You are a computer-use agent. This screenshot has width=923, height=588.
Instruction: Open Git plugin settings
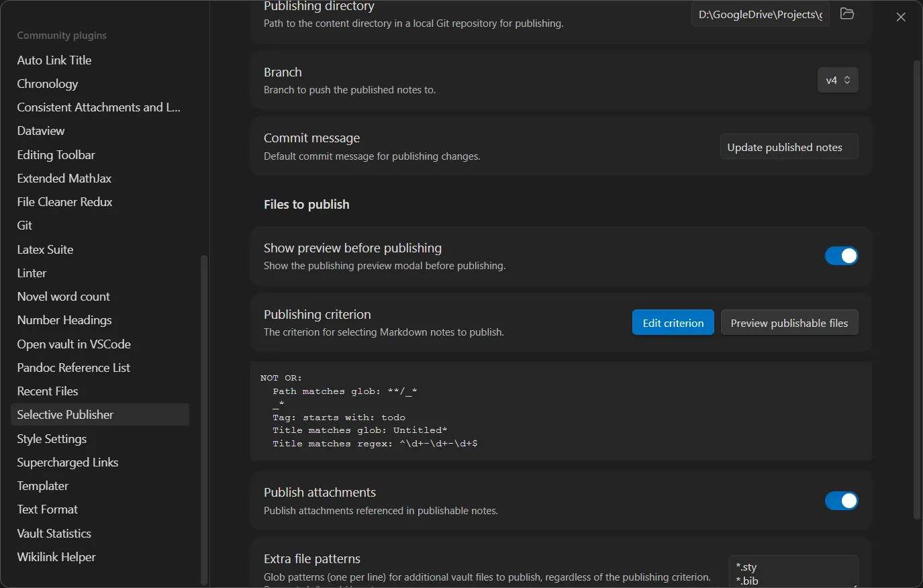[100, 226]
